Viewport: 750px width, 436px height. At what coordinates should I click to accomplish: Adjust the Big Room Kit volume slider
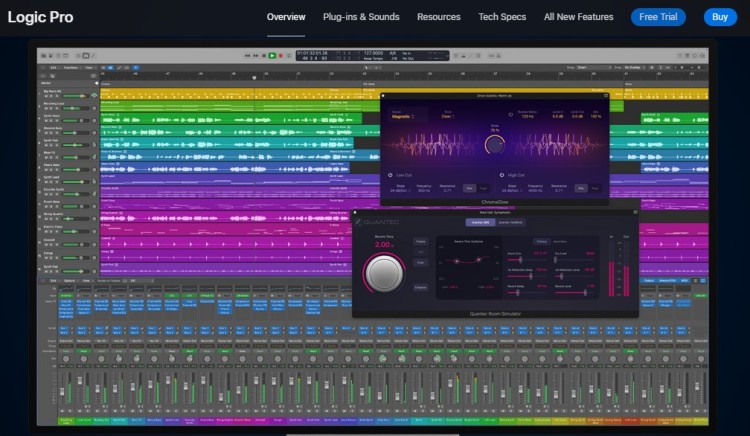pyautogui.click(x=75, y=96)
